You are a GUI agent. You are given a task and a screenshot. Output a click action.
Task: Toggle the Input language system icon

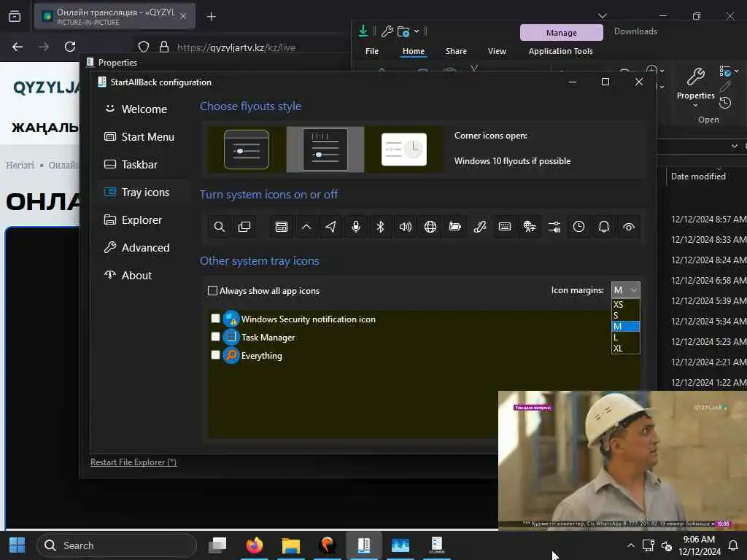pos(530,227)
